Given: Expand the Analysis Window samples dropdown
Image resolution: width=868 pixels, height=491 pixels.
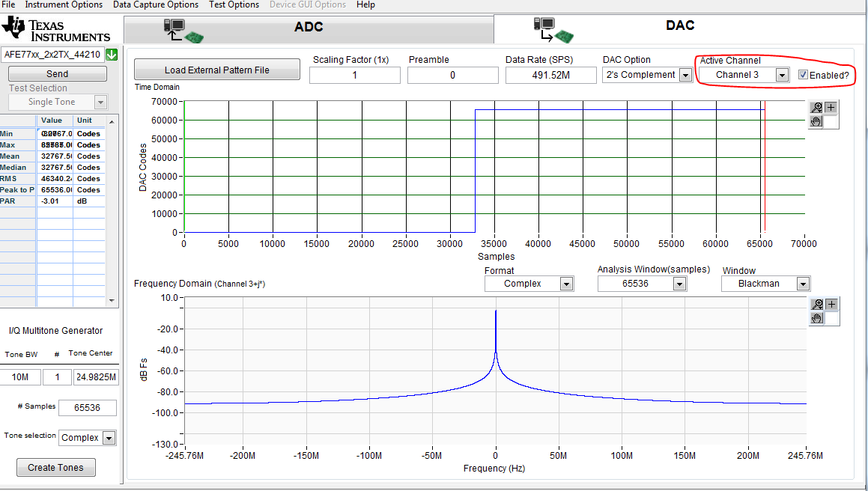Looking at the screenshot, I should 679,284.
